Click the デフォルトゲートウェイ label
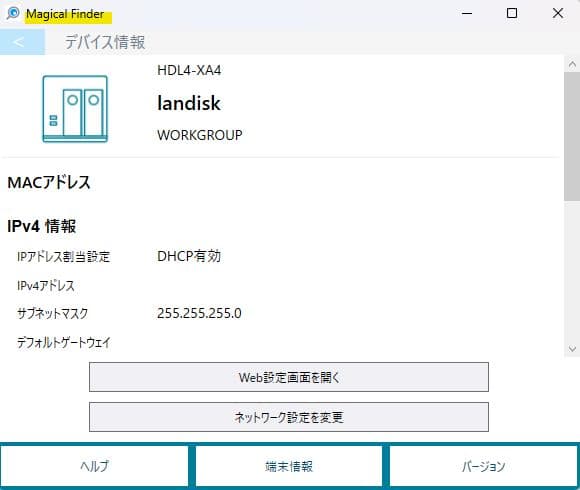The height and width of the screenshot is (490, 580). (63, 342)
